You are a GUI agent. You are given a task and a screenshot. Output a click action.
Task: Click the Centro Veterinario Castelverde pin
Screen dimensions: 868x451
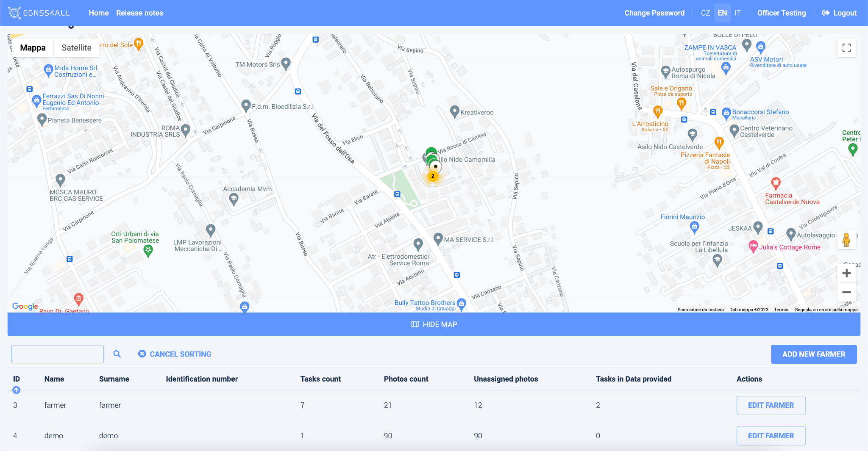734,130
